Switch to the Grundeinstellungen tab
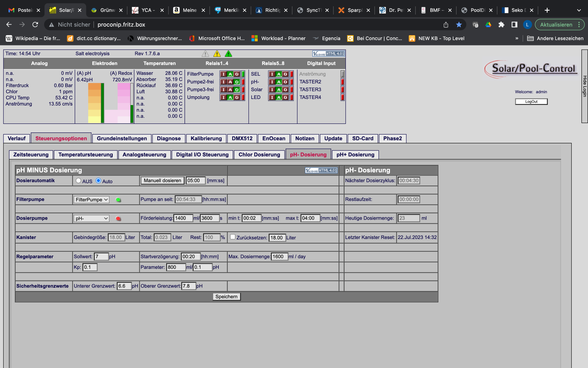 (122, 139)
